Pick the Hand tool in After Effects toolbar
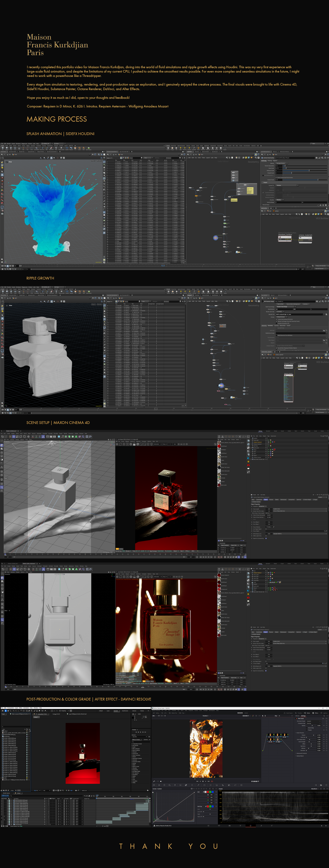 [x=8, y=711]
